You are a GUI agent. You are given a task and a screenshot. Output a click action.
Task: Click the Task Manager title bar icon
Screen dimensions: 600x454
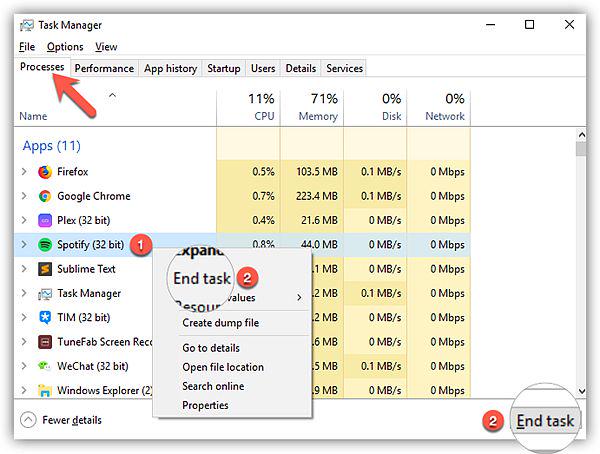click(26, 25)
